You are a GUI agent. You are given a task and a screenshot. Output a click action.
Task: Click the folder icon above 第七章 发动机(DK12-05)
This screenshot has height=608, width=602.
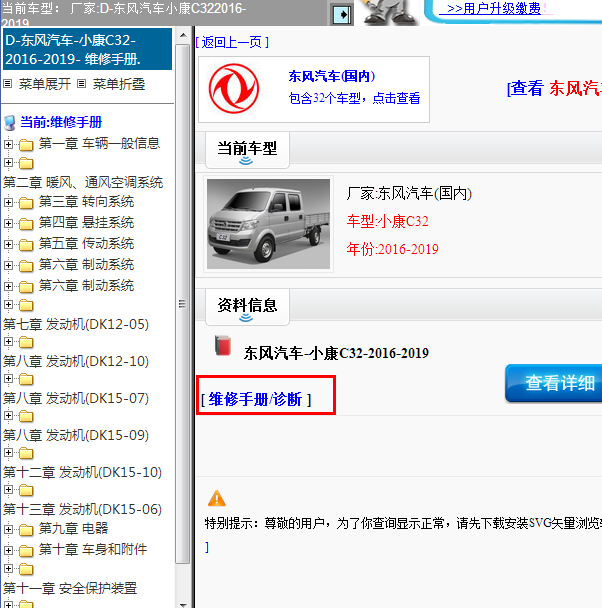tap(26, 305)
